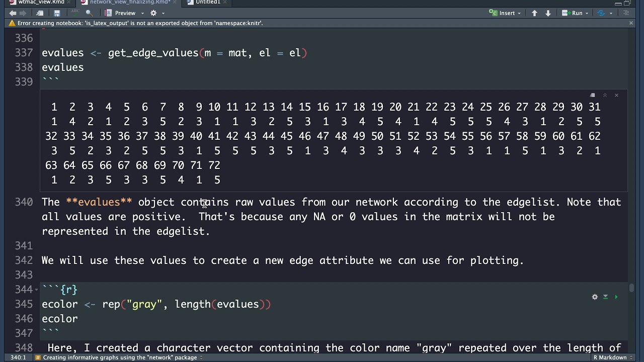Click output index 31 in evalues output
The height and width of the screenshot is (362, 644).
click(x=594, y=107)
